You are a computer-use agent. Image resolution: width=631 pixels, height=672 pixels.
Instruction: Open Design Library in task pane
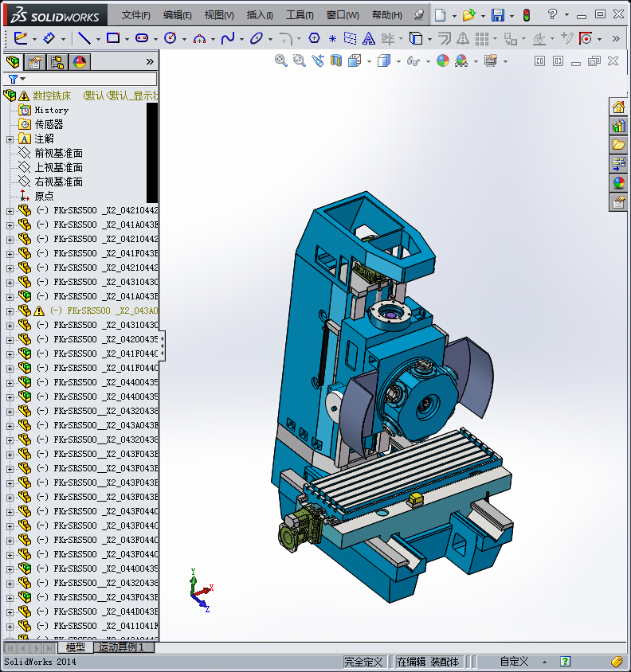(618, 126)
